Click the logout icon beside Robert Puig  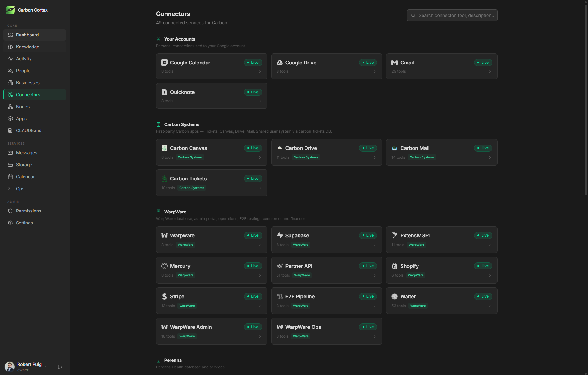60,367
